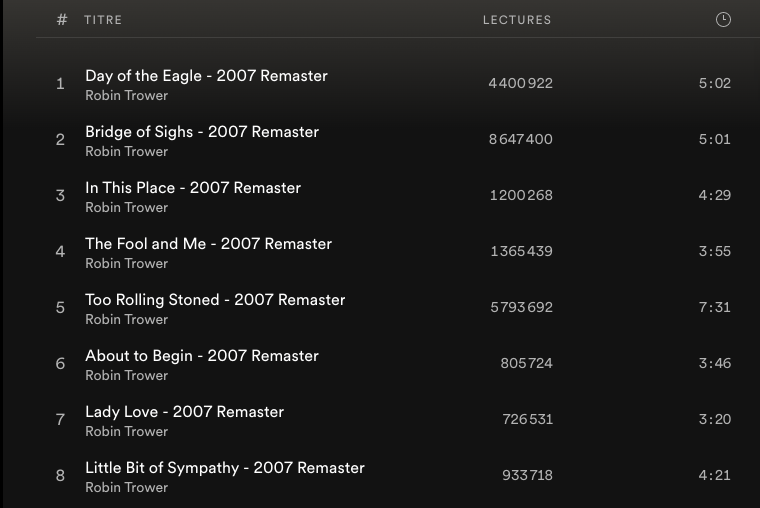Click the LECTURES column header
Viewport: 760px width, 508px height.
(x=516, y=20)
